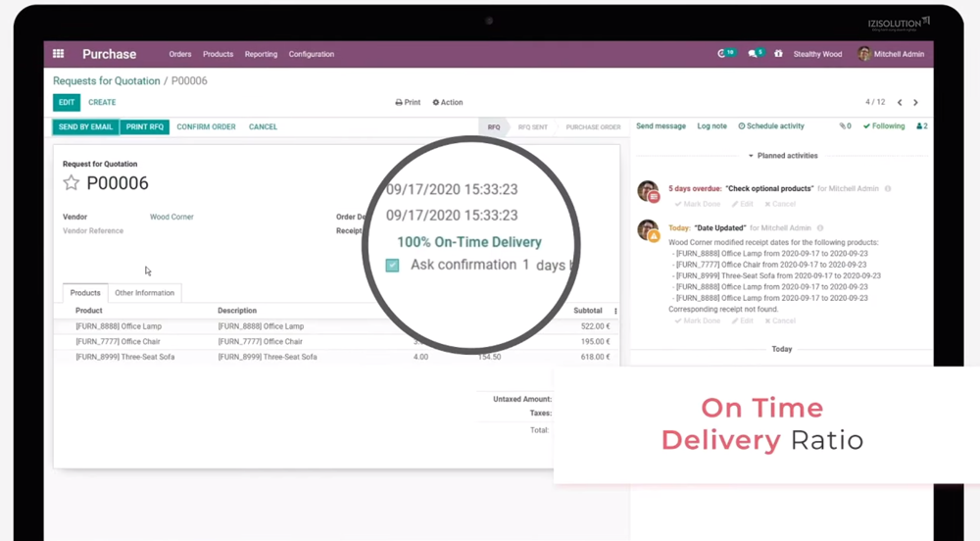This screenshot has height=541, width=980.
Task: Sort by Description column header
Action: 237,311
